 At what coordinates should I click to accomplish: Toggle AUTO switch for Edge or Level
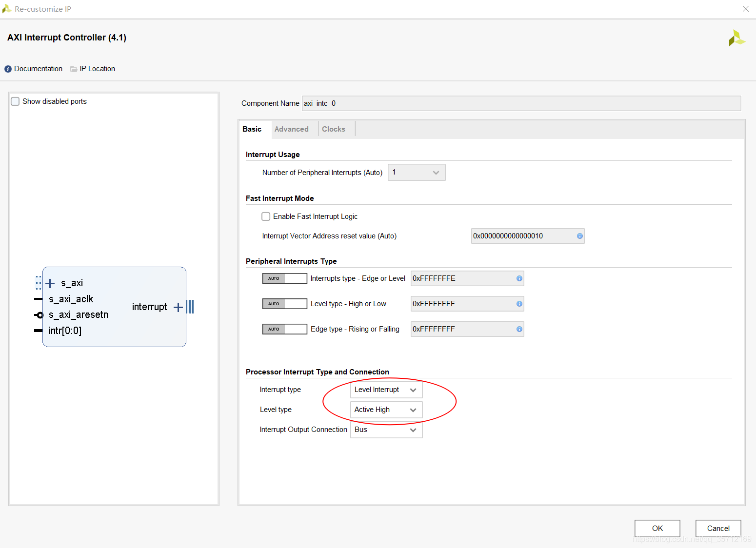click(285, 278)
